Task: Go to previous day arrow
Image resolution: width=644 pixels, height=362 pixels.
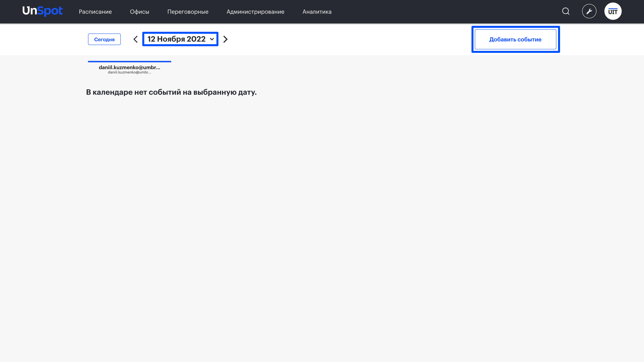Action: click(136, 39)
